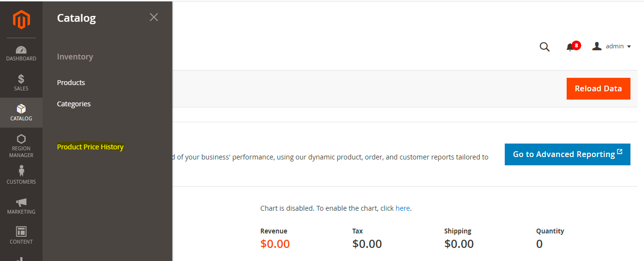Open Categories in Catalog menu
The height and width of the screenshot is (261, 644).
coord(74,104)
